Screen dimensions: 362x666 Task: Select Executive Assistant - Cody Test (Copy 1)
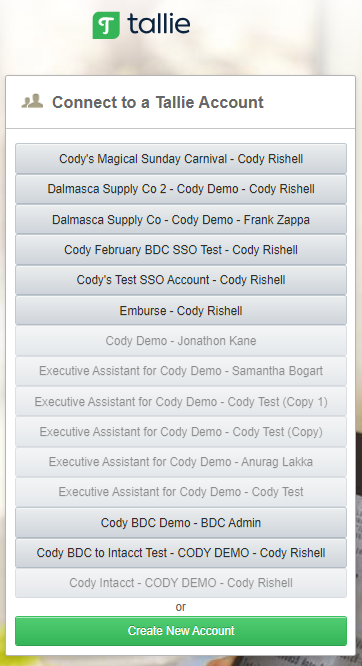point(181,401)
